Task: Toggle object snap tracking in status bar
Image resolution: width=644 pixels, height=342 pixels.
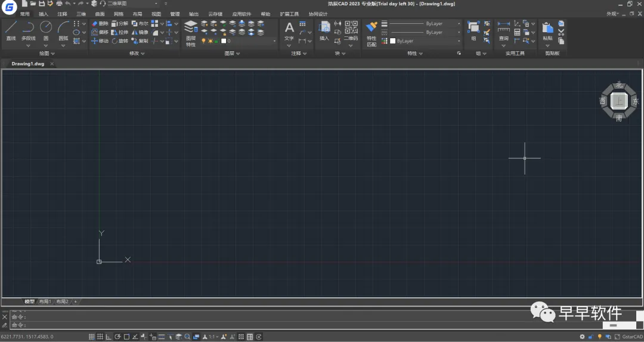Action: pos(135,337)
